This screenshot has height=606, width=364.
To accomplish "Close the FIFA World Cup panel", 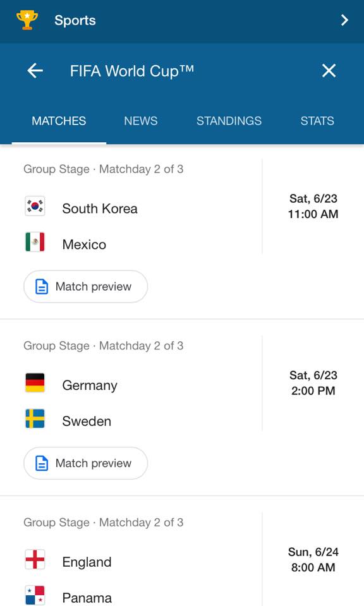I will coord(329,71).
